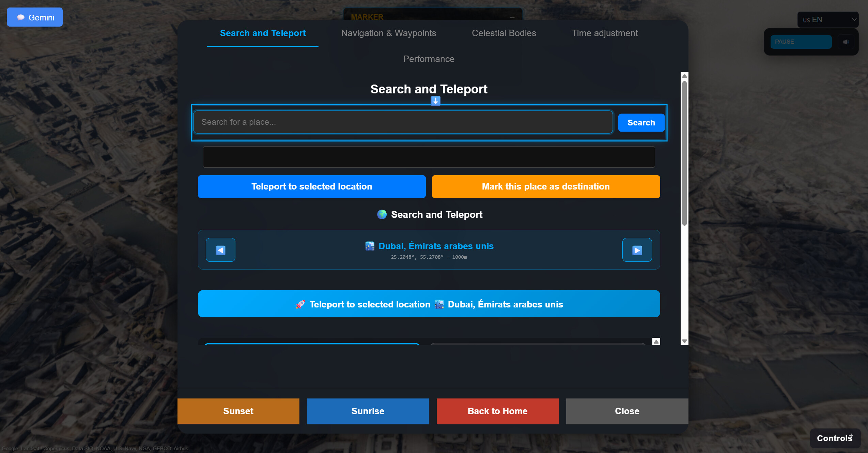Open the us EN language dropdown
Viewport: 868px width, 453px height.
click(828, 19)
